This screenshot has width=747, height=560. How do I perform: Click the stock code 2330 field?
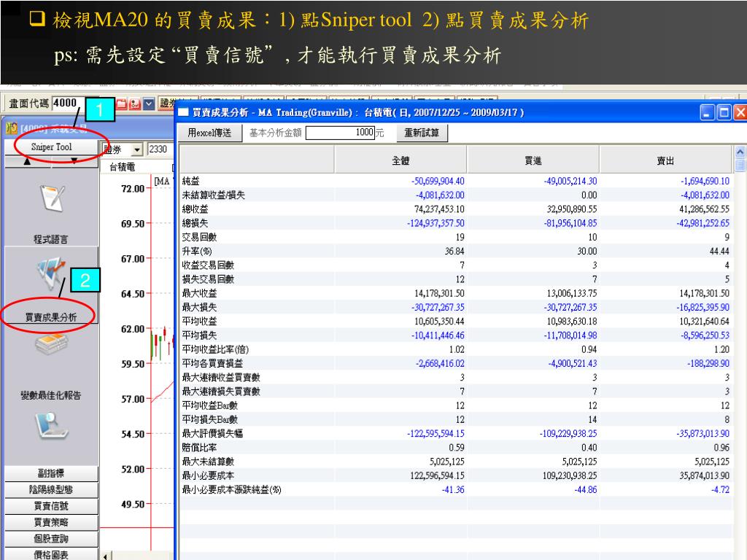160,149
